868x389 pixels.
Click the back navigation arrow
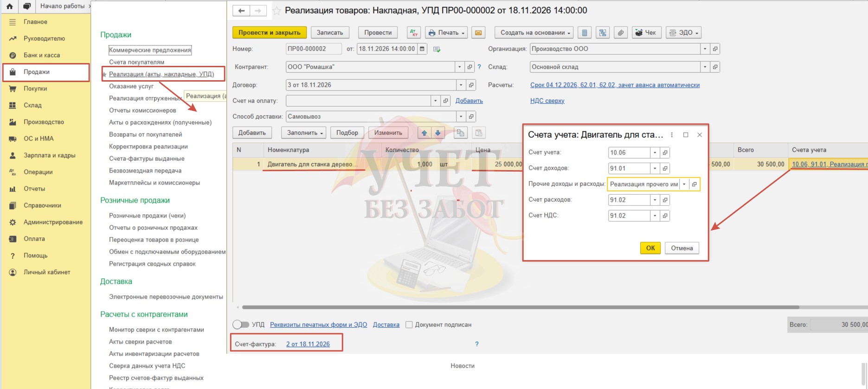point(241,11)
